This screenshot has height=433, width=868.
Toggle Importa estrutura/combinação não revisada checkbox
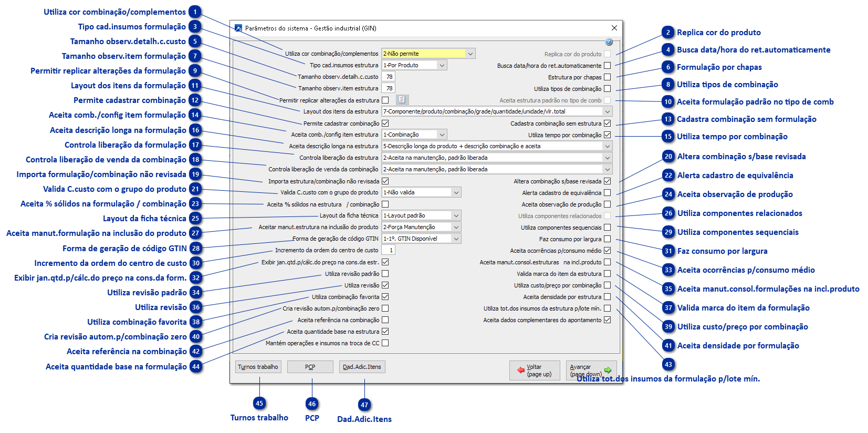pyautogui.click(x=385, y=181)
